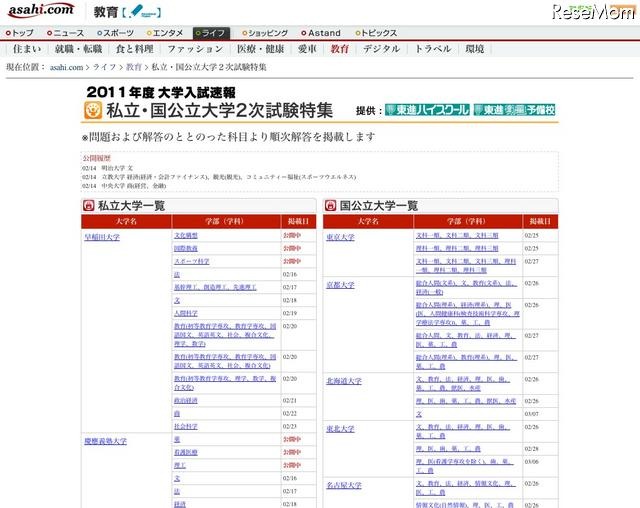Click the owl icon beside the page title
This screenshot has width=640, height=508.
tap(95, 108)
